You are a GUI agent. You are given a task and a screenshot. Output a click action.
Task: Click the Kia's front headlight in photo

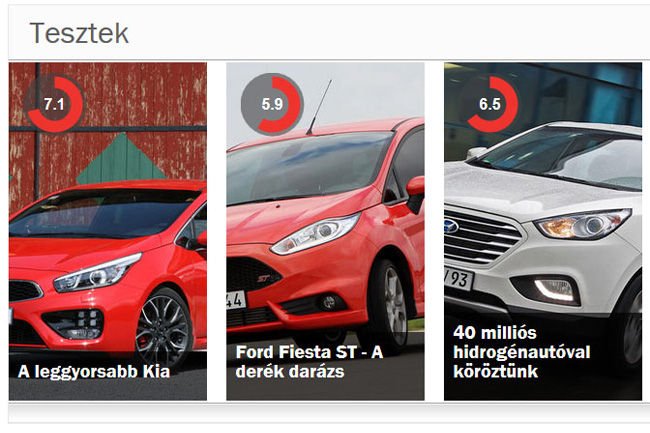97,273
